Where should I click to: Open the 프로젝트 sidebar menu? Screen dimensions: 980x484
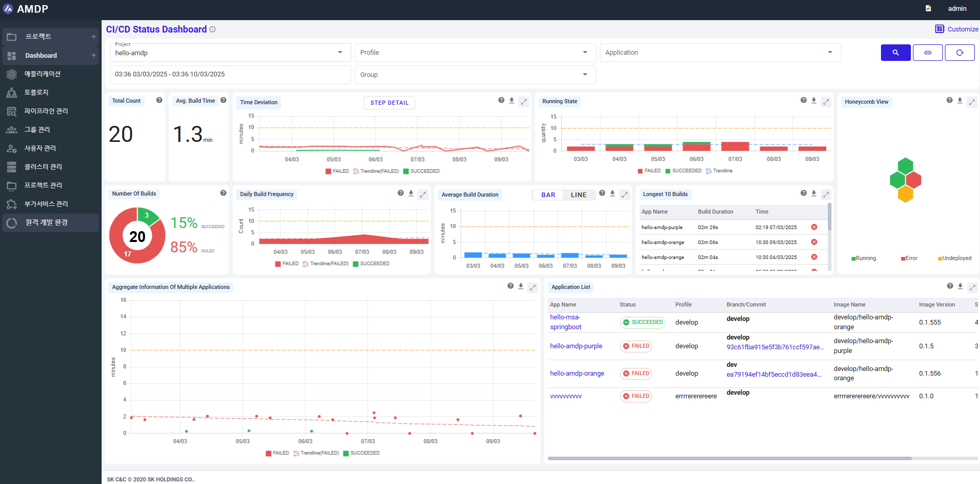coord(50,37)
